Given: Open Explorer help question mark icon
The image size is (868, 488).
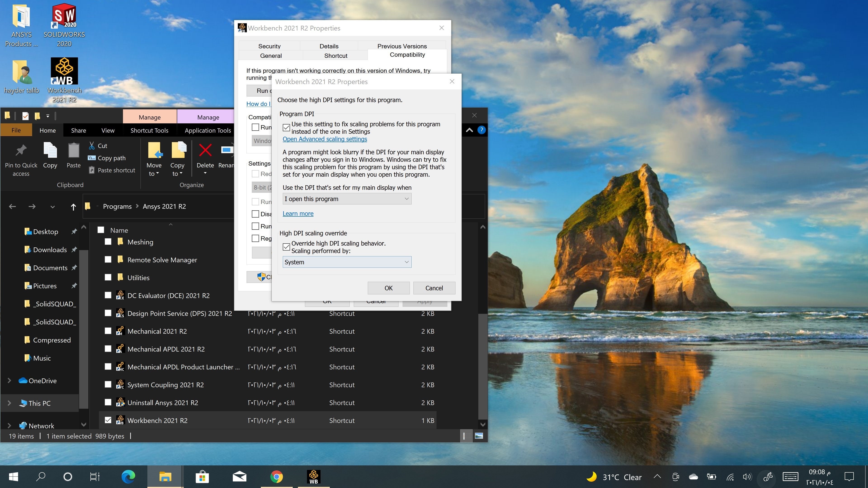Looking at the screenshot, I should pyautogui.click(x=481, y=130).
